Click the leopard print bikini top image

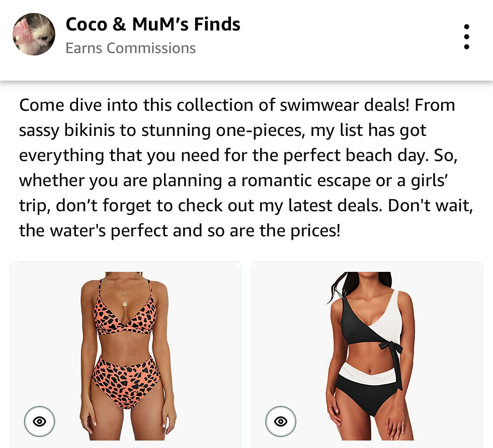pos(126,312)
